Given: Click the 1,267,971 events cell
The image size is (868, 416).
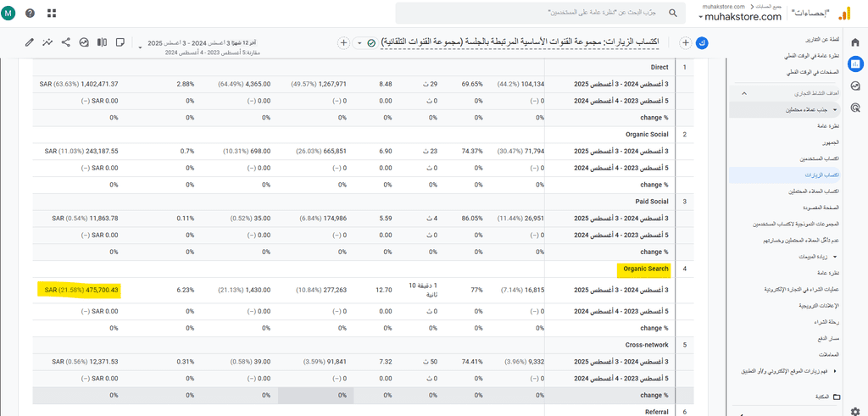Looking at the screenshot, I should pyautogui.click(x=319, y=84).
